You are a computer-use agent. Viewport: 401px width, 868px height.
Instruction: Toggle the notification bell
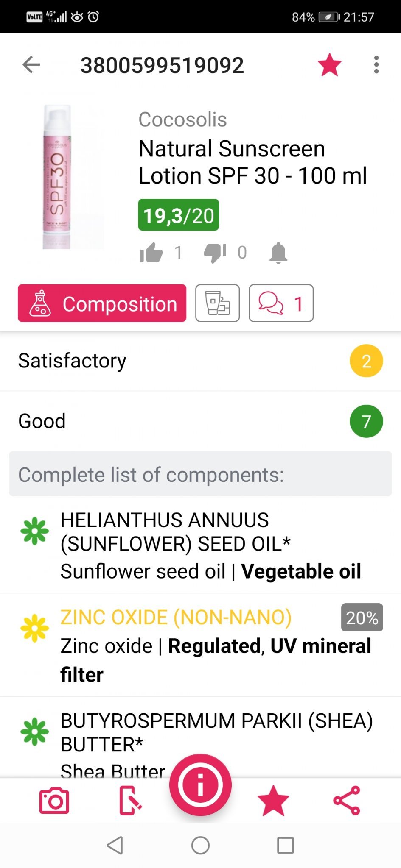coord(278,253)
